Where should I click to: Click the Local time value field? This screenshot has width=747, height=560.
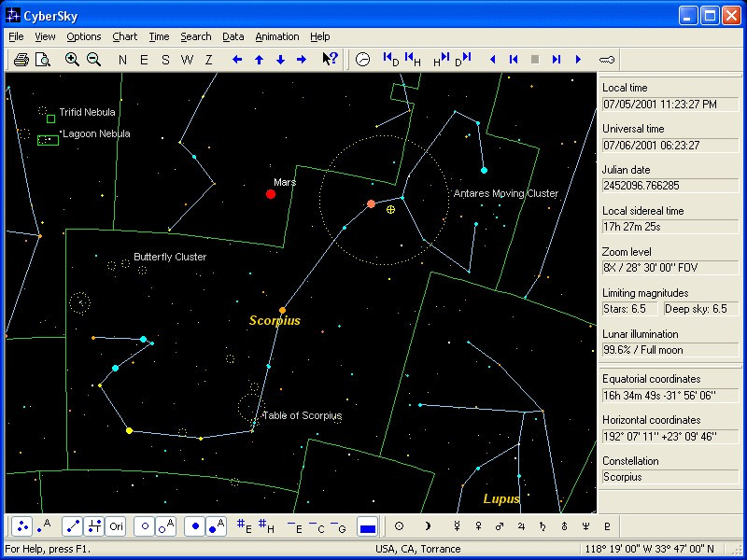pos(670,105)
